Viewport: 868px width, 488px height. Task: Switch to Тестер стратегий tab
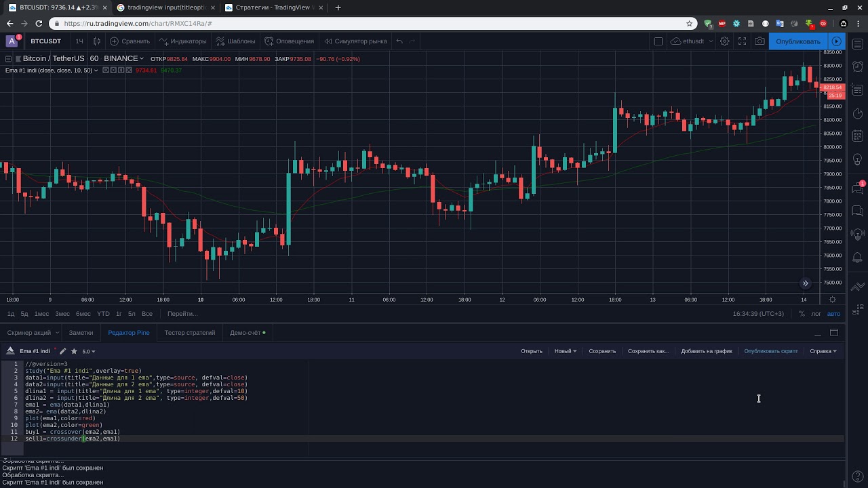[x=190, y=333]
